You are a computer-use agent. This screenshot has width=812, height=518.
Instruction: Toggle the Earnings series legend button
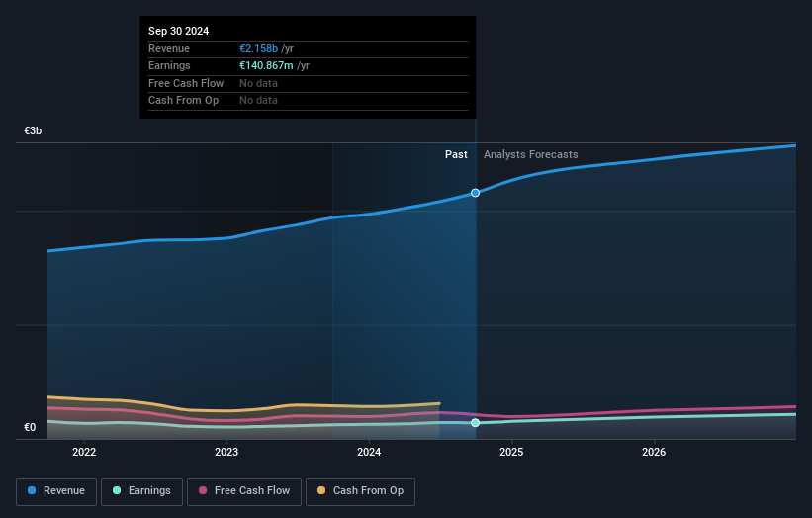tap(141, 491)
